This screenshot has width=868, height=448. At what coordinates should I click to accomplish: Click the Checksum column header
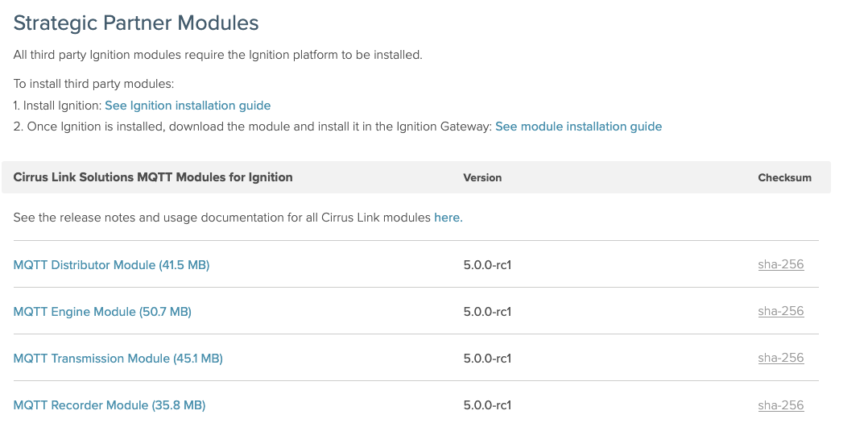784,178
